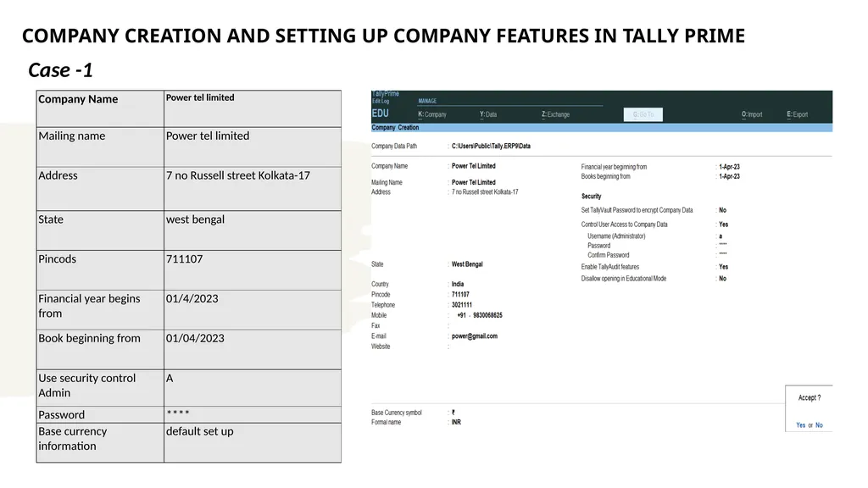Click Mobile number 9830068625
Viewport: 868px width, 488px height.
[487, 315]
